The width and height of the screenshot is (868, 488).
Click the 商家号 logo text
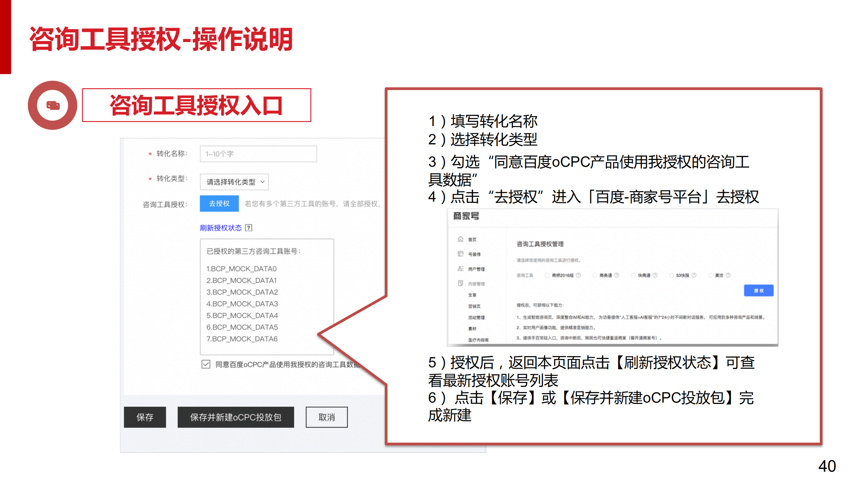(x=466, y=216)
